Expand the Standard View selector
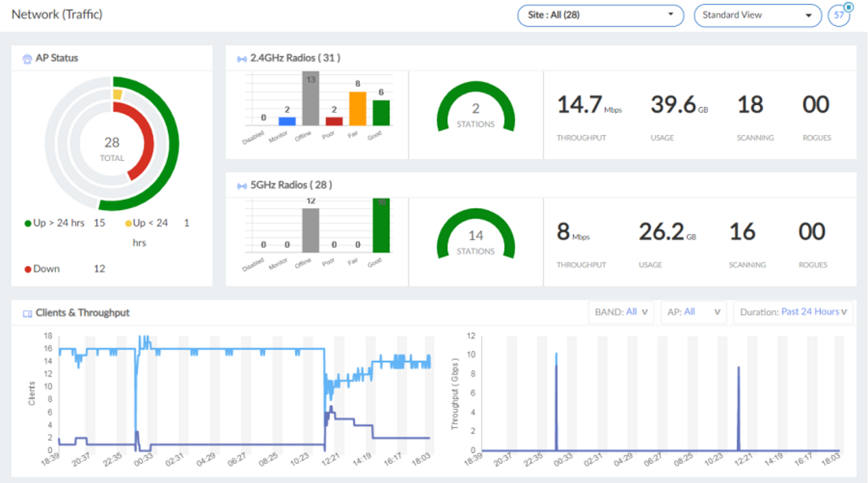The width and height of the screenshot is (868, 483). [x=758, y=15]
